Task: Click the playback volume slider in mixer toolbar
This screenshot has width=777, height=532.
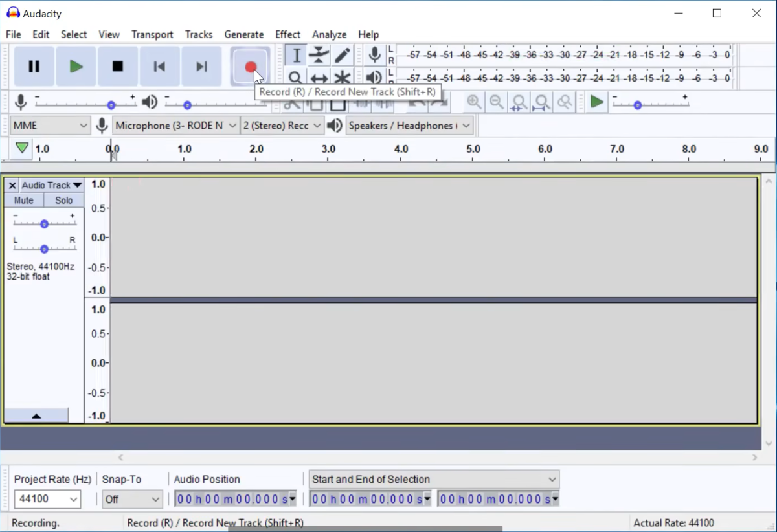Action: [215, 104]
